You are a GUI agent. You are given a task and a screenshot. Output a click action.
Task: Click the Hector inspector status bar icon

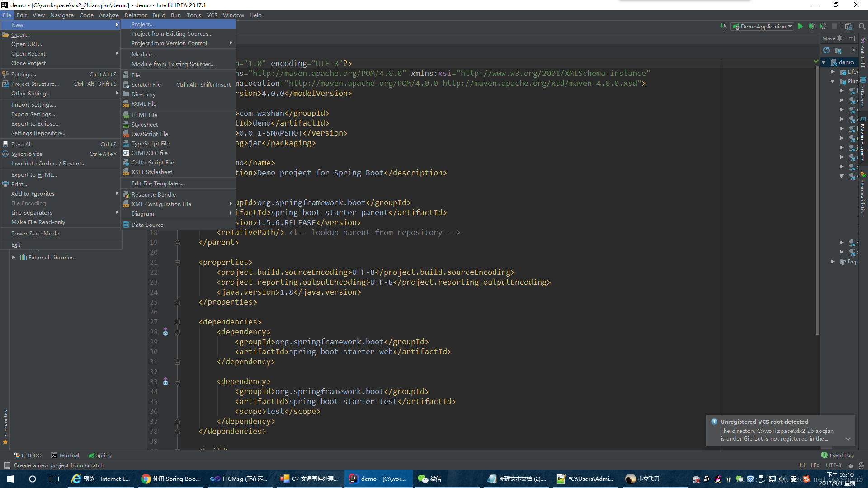861,465
